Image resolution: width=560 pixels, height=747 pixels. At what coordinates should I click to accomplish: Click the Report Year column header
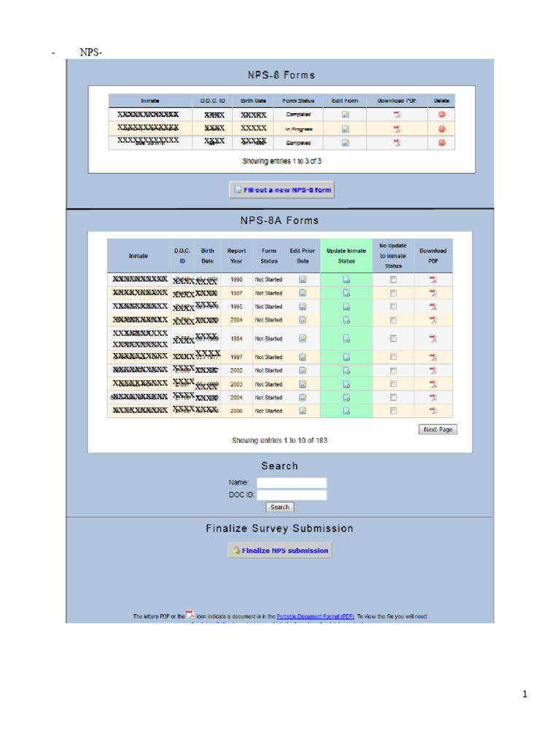point(237,256)
